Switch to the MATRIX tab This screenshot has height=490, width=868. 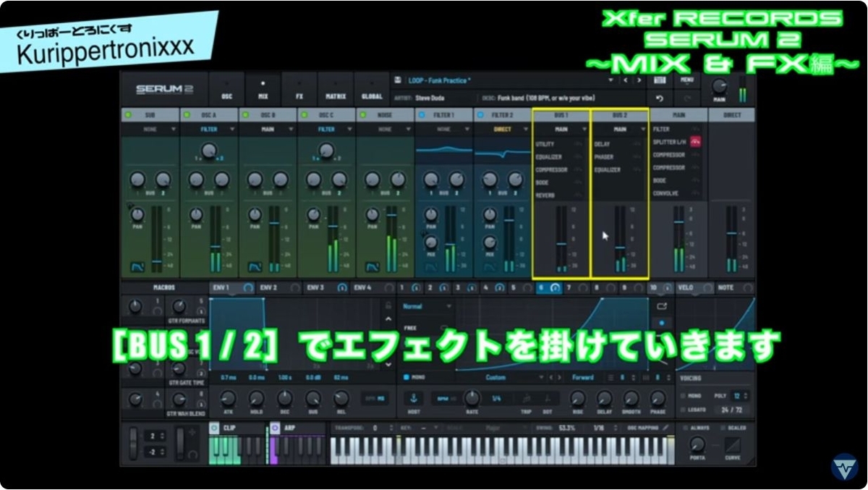(x=336, y=90)
